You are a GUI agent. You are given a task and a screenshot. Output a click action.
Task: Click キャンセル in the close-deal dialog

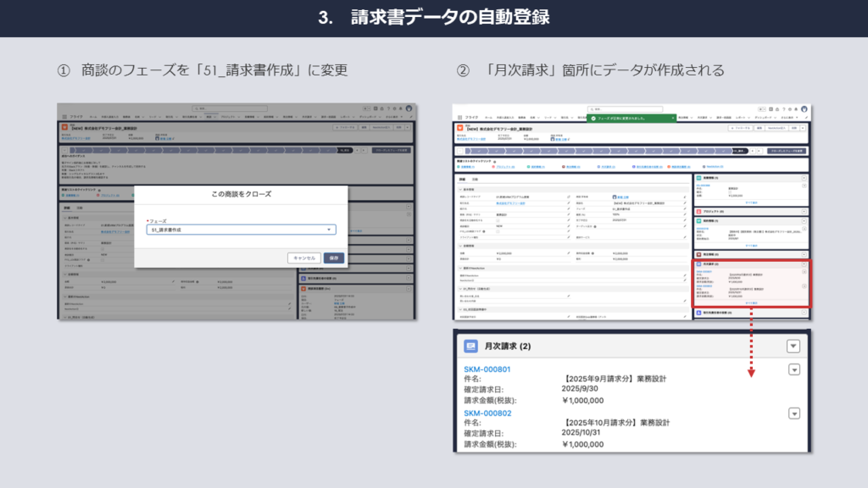[x=303, y=258]
